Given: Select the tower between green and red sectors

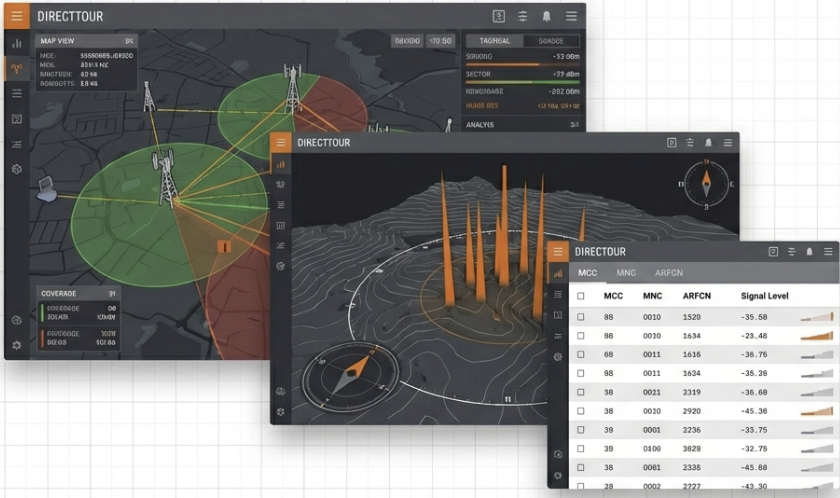Looking at the screenshot, I should [x=292, y=88].
